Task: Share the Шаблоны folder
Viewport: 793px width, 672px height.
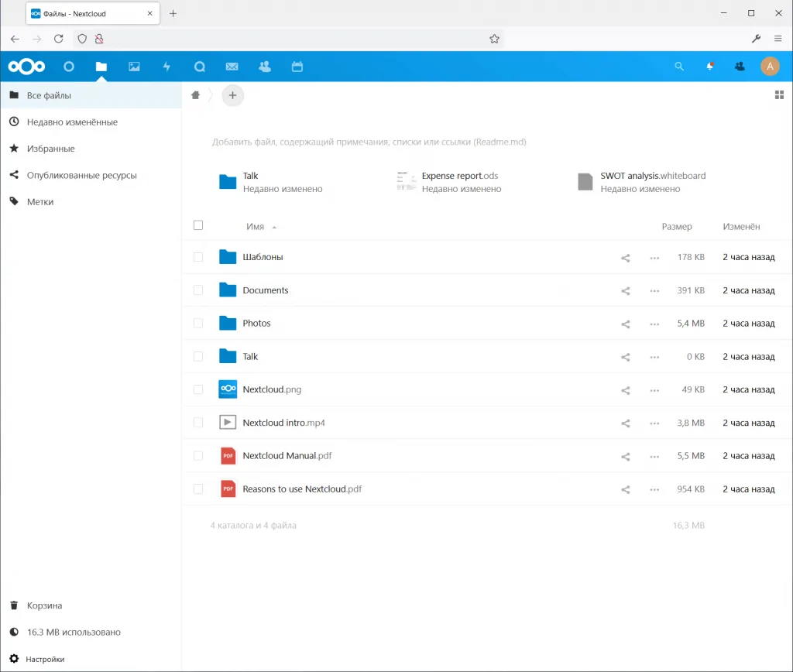Action: 626,258
